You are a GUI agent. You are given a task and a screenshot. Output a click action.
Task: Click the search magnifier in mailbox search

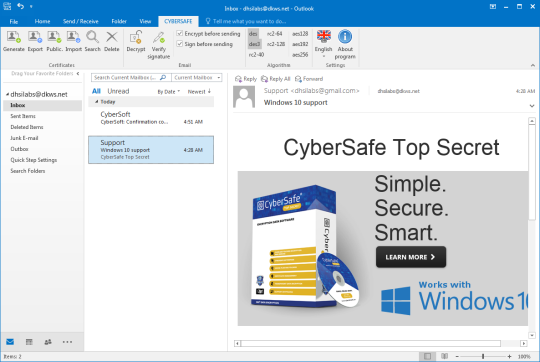[163, 77]
